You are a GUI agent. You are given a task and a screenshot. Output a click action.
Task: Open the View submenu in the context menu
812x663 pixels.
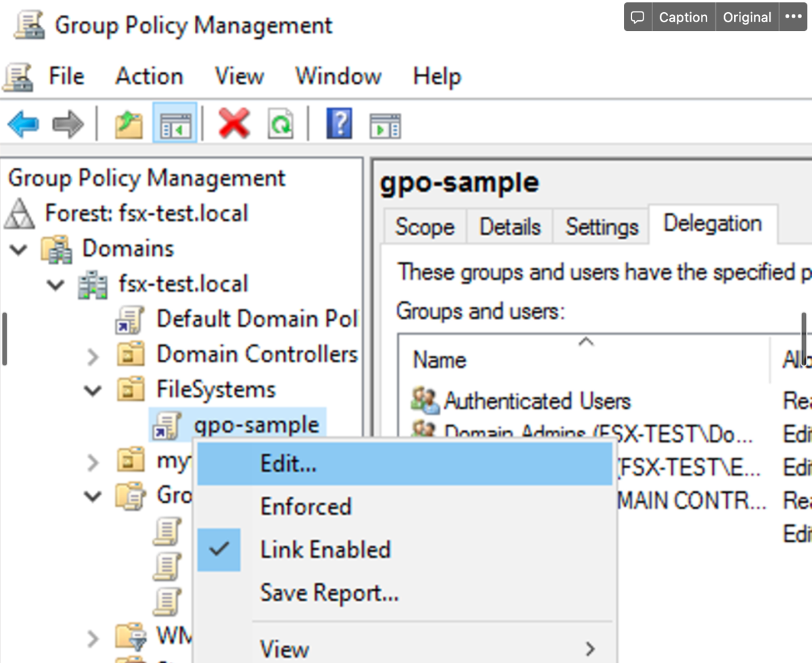(405, 648)
